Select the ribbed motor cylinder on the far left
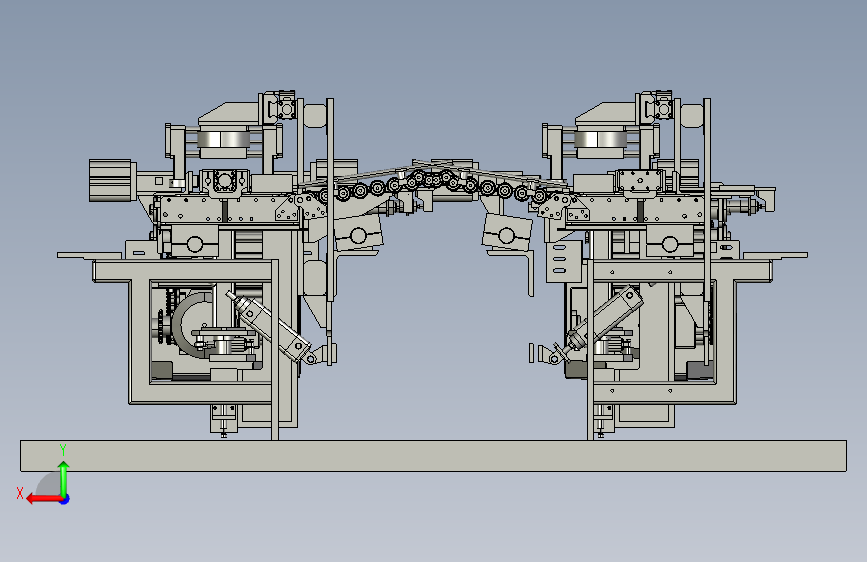867x562 pixels. click(112, 180)
